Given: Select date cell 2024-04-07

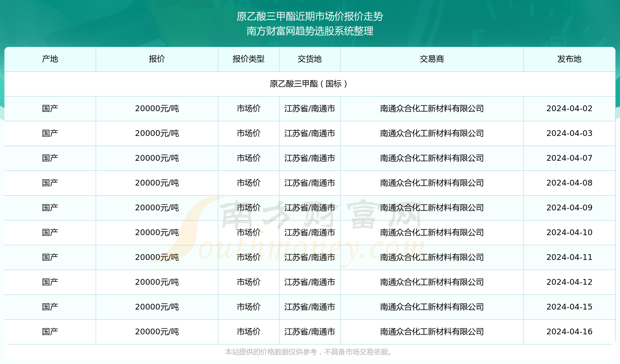Looking at the screenshot, I should (570, 158).
